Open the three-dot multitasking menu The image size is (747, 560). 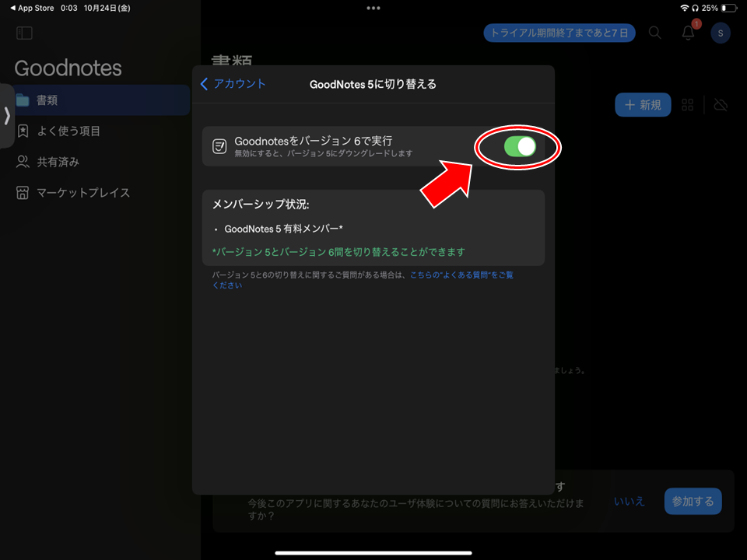click(373, 8)
